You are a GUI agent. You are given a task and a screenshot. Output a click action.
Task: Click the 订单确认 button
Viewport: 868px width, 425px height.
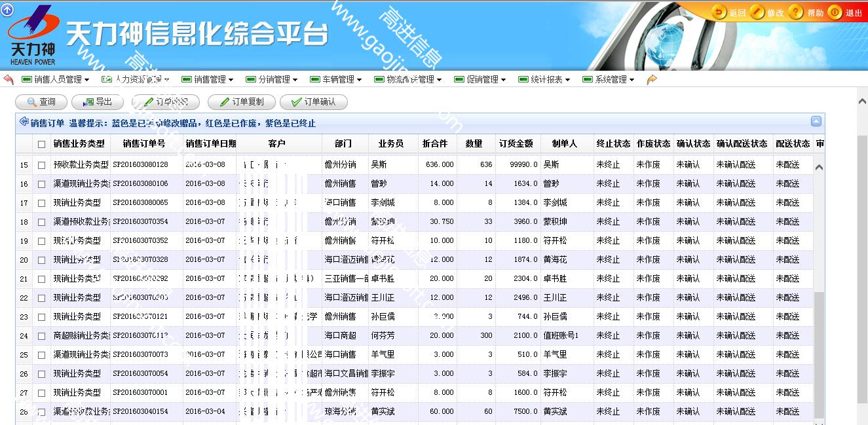313,102
